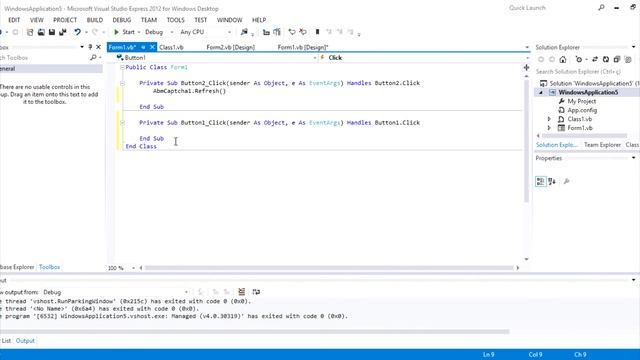Open the DEBUG menu
This screenshot has height=360, width=640.
pyautogui.click(x=122, y=20)
